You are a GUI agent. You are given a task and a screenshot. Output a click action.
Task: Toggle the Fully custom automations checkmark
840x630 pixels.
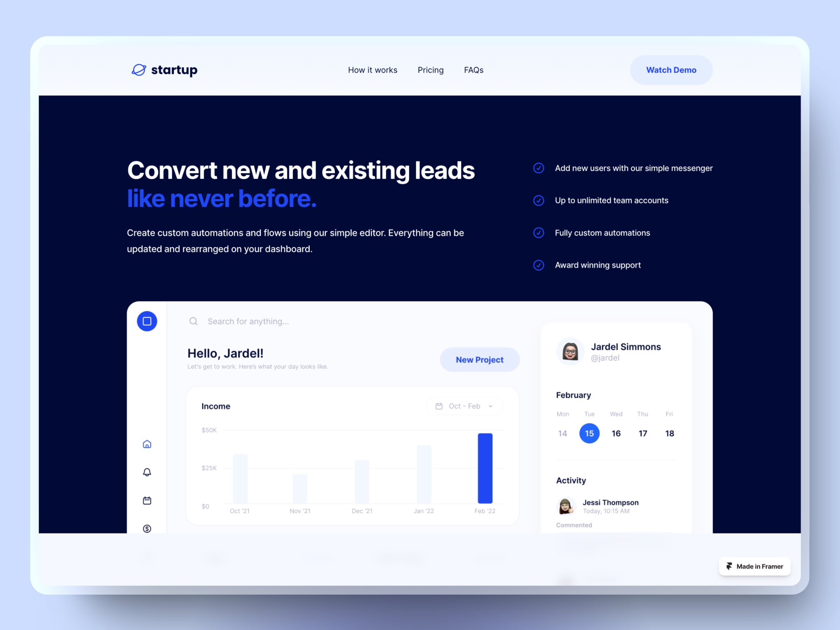pyautogui.click(x=539, y=232)
